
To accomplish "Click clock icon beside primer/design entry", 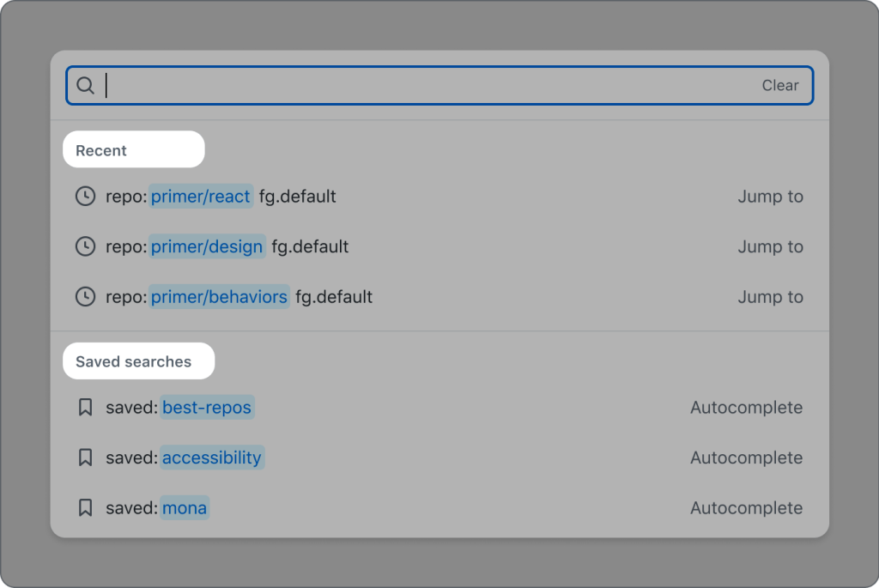I will 85,247.
